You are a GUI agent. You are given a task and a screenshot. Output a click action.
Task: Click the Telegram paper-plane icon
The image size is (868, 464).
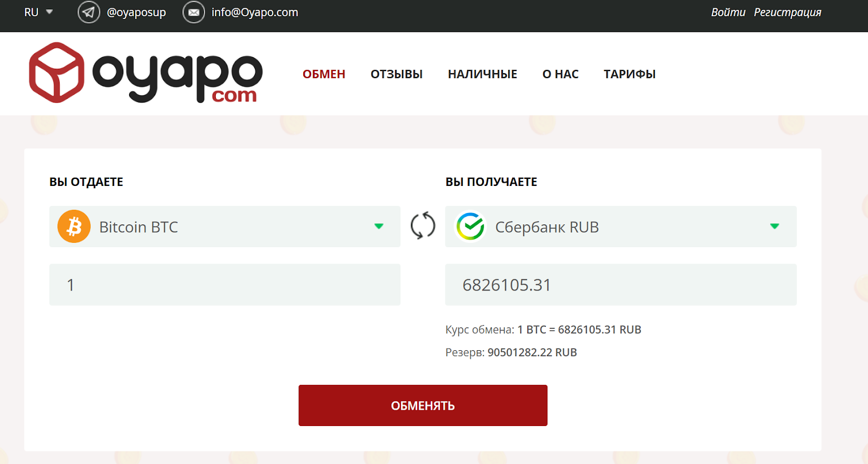coord(88,12)
